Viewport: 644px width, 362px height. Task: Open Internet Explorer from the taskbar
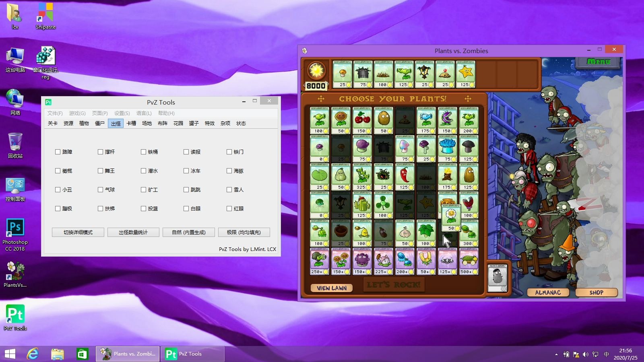(33, 354)
